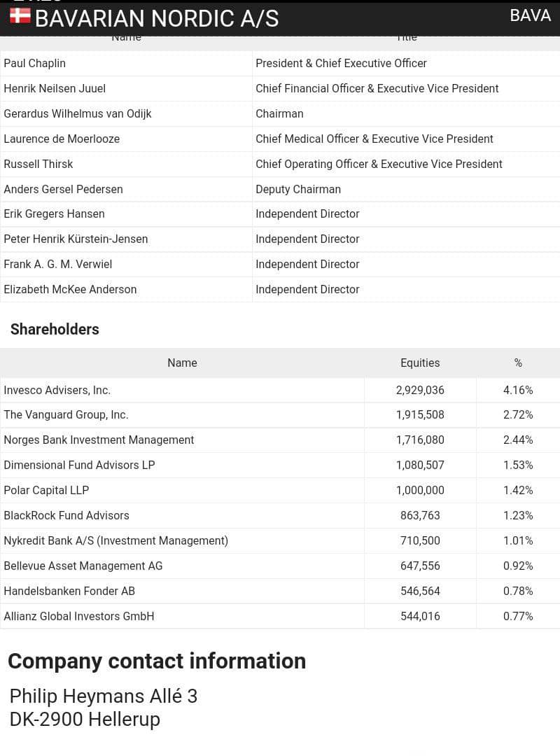This screenshot has height=756, width=560.
Task: Sort shareholders by Name column header
Action: coord(182,363)
